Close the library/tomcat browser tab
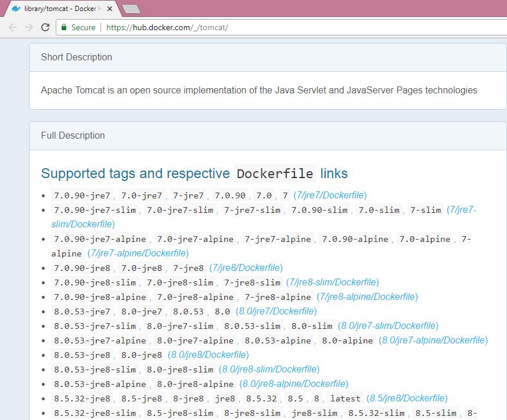Viewport: 507px width, 420px height. (x=110, y=9)
